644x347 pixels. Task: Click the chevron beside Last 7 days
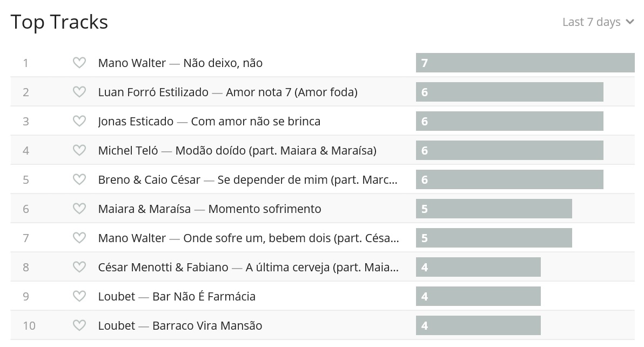pyautogui.click(x=630, y=22)
